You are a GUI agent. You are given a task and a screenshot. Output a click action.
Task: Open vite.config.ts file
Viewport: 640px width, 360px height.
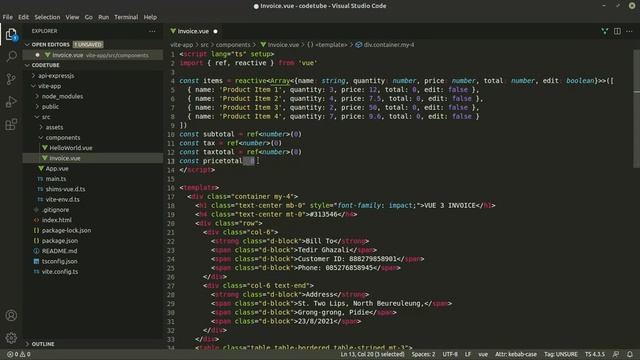(x=60, y=271)
